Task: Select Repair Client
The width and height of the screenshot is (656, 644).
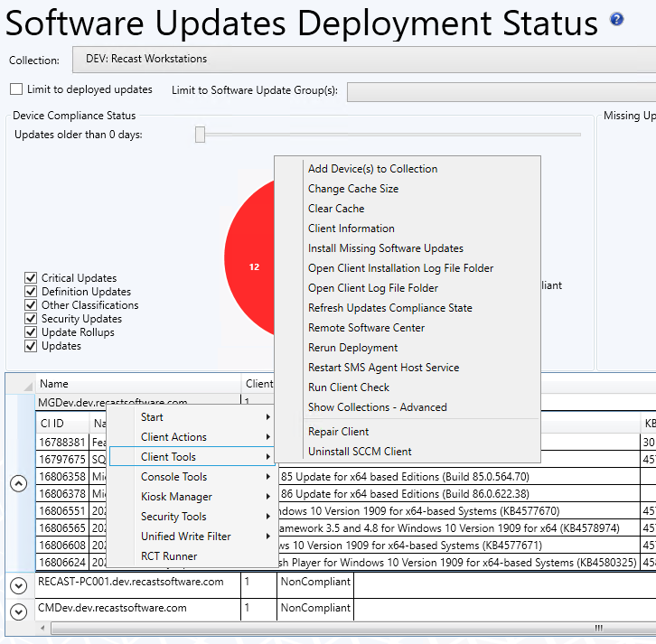Action: (x=408, y=432)
